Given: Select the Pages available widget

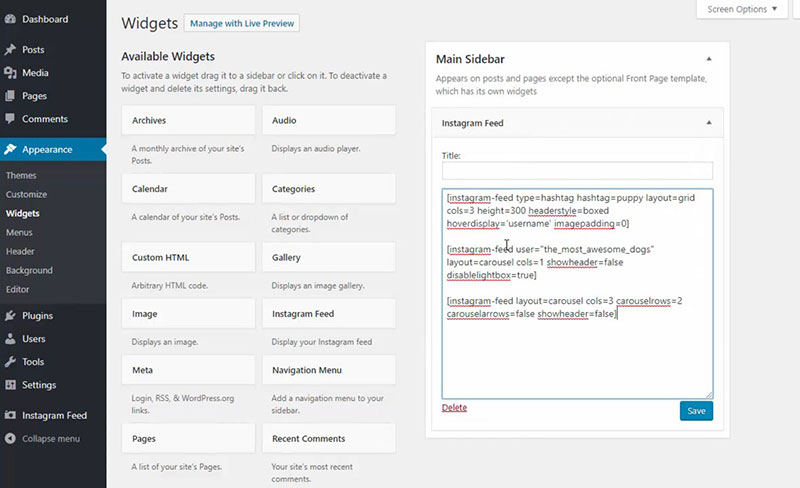Looking at the screenshot, I should click(188, 438).
